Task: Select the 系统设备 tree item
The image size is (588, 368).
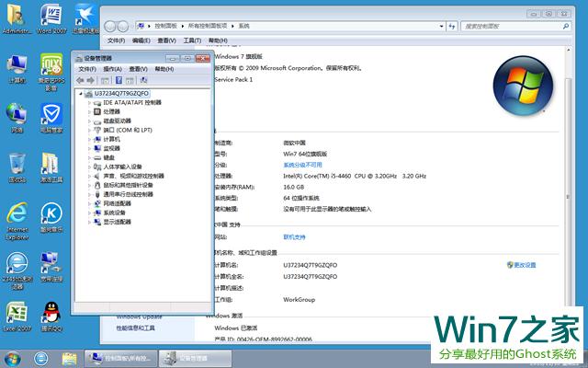Action: click(x=114, y=213)
